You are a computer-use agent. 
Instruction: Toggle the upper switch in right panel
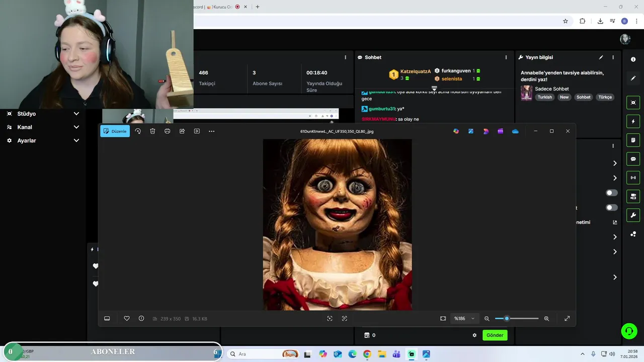tap(612, 193)
